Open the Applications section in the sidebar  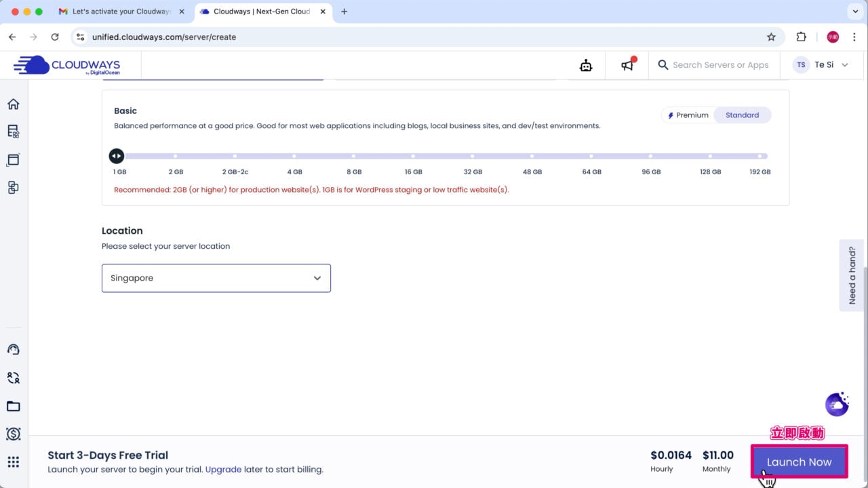pos(13,159)
